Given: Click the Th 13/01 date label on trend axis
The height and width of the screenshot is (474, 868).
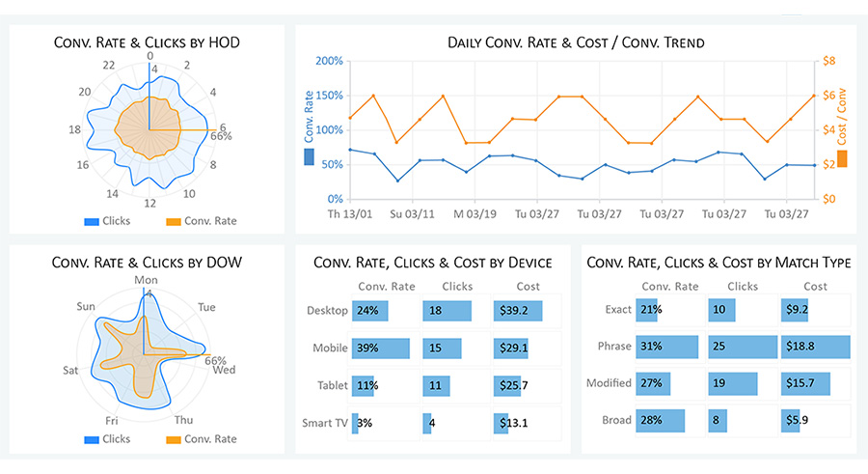Looking at the screenshot, I should 350,214.
